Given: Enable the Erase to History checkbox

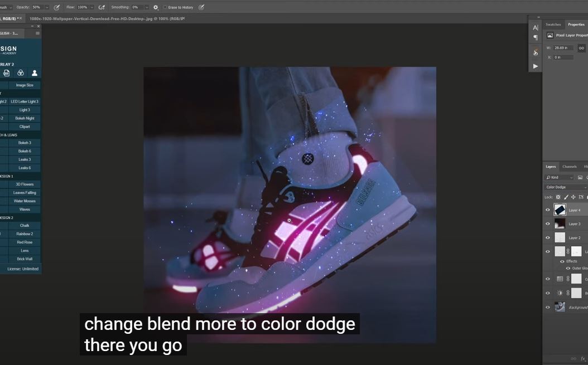Looking at the screenshot, I should 165,7.
